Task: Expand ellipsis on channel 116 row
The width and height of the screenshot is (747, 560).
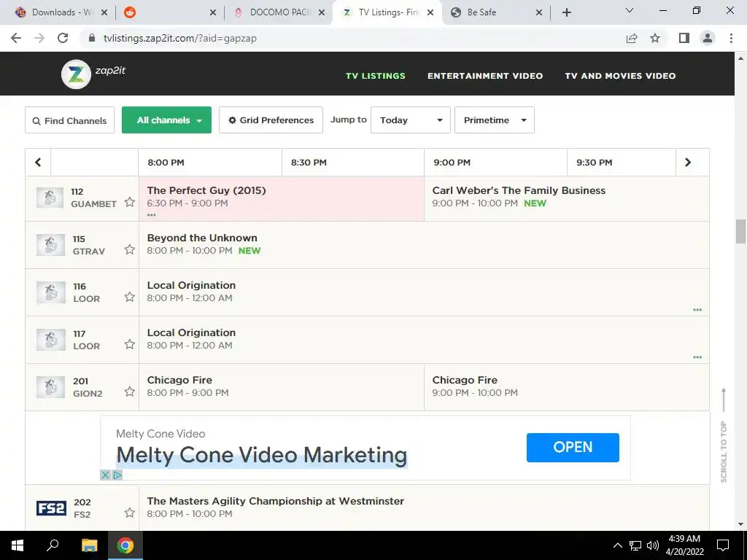Action: [x=697, y=309]
